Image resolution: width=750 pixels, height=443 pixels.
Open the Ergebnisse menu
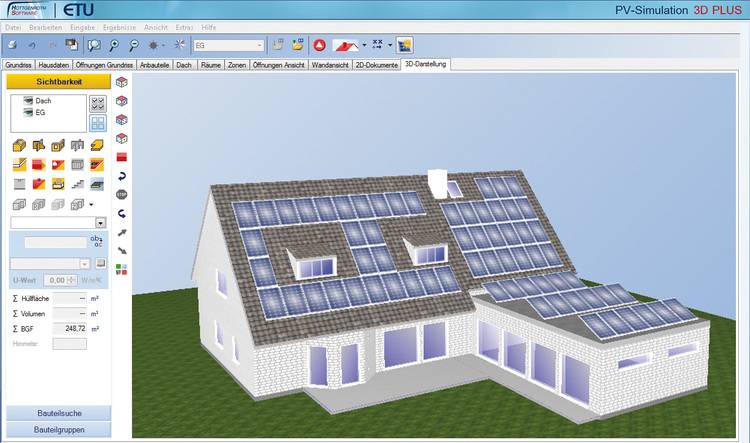click(x=122, y=27)
